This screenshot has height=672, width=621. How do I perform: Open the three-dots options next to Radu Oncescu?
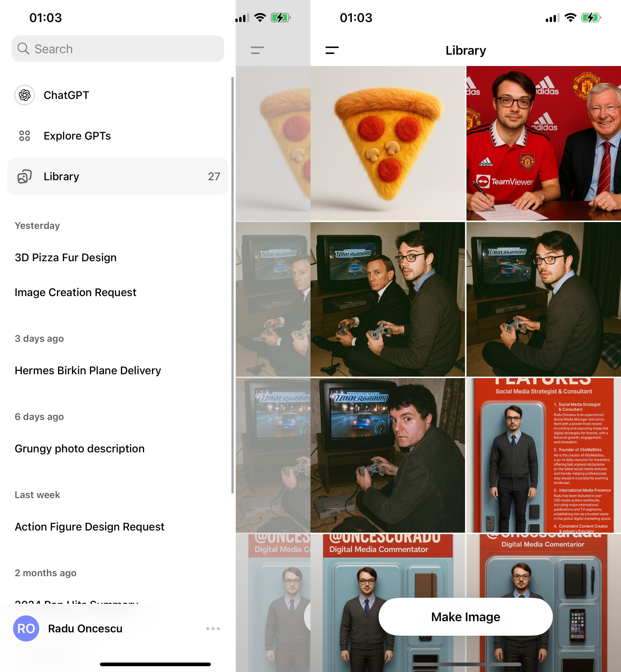pyautogui.click(x=213, y=628)
